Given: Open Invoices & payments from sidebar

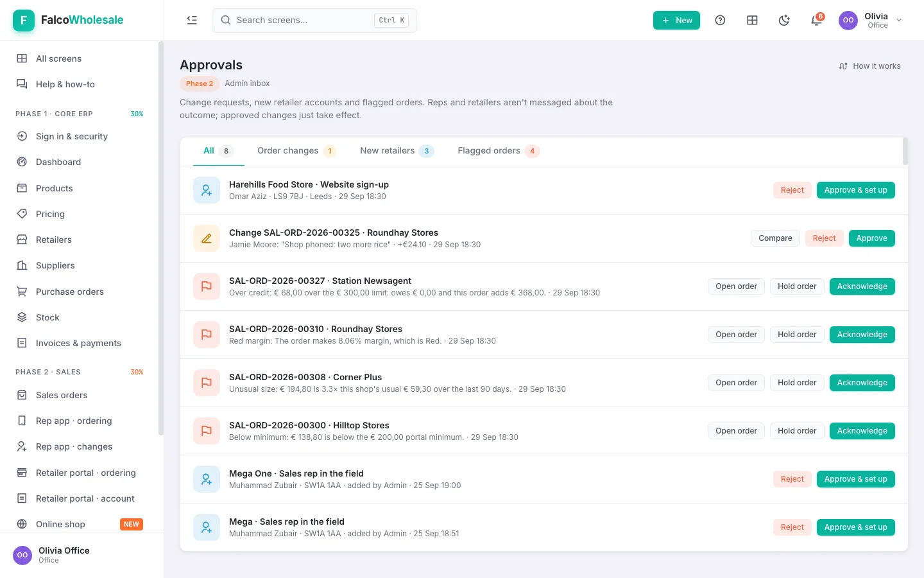Looking at the screenshot, I should pos(80,343).
